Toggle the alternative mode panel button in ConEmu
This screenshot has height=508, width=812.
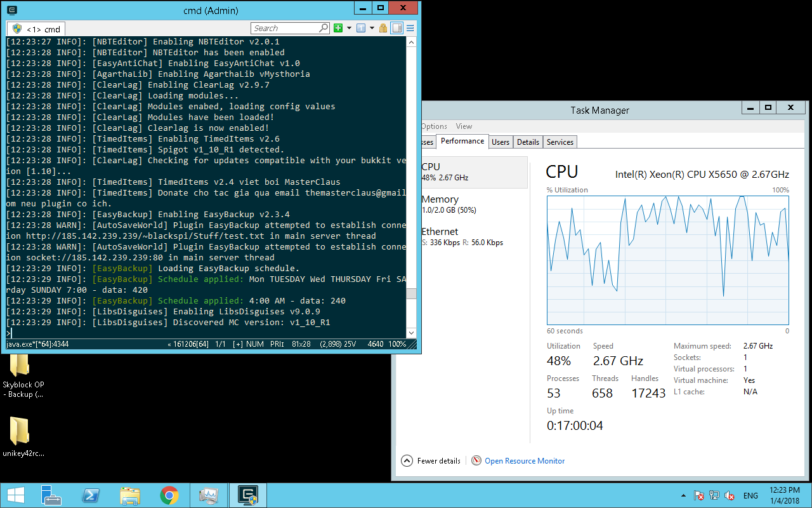397,28
